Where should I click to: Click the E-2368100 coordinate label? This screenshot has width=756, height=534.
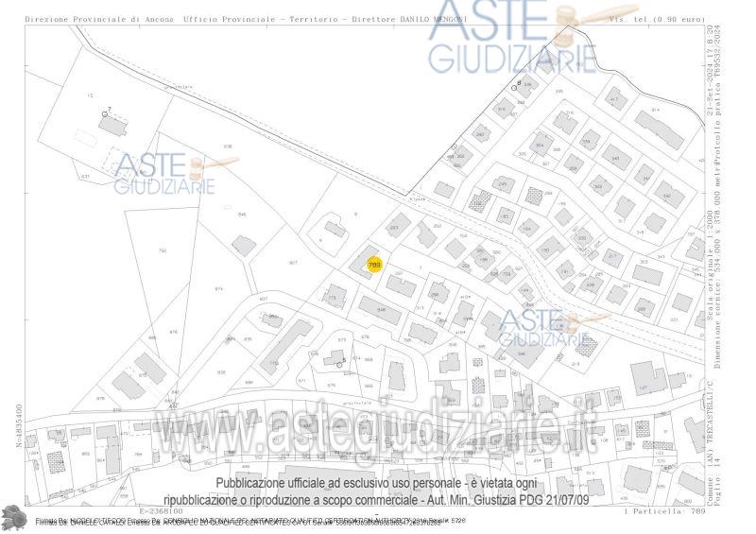pos(161,511)
